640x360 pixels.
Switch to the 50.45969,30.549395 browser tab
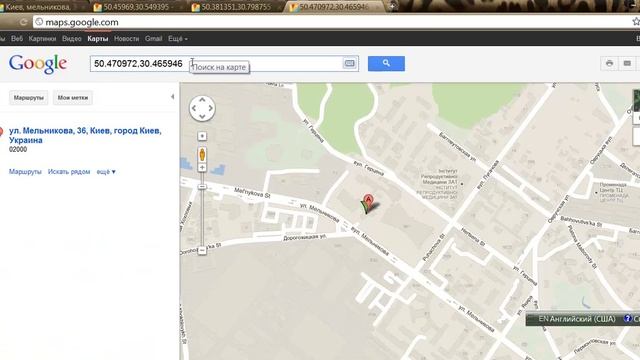[137, 7]
